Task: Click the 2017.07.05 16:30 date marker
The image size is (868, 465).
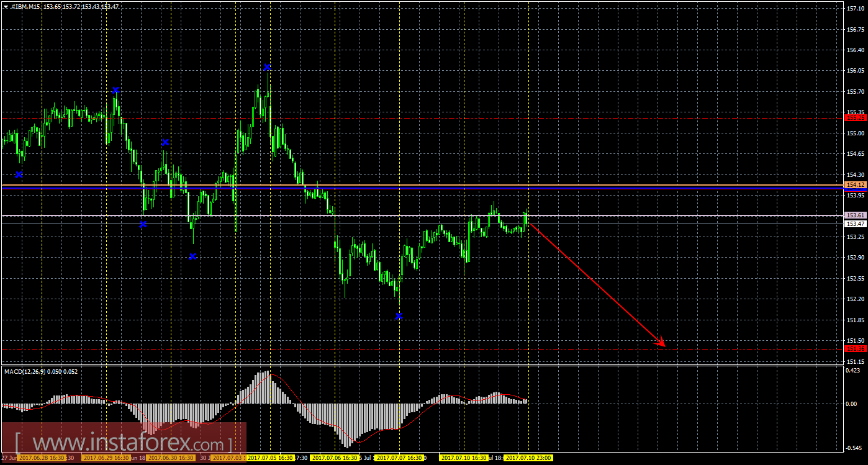Action: point(270,458)
